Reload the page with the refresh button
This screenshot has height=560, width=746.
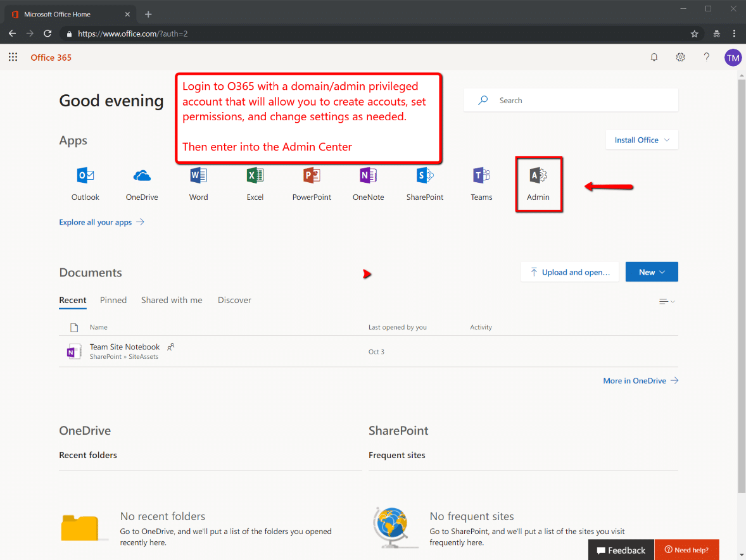[x=47, y=34]
